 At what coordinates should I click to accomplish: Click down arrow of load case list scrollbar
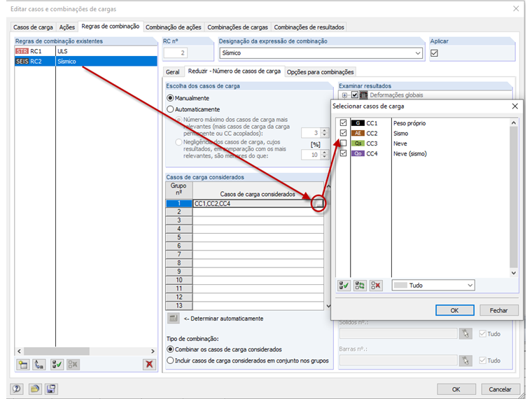tap(514, 273)
